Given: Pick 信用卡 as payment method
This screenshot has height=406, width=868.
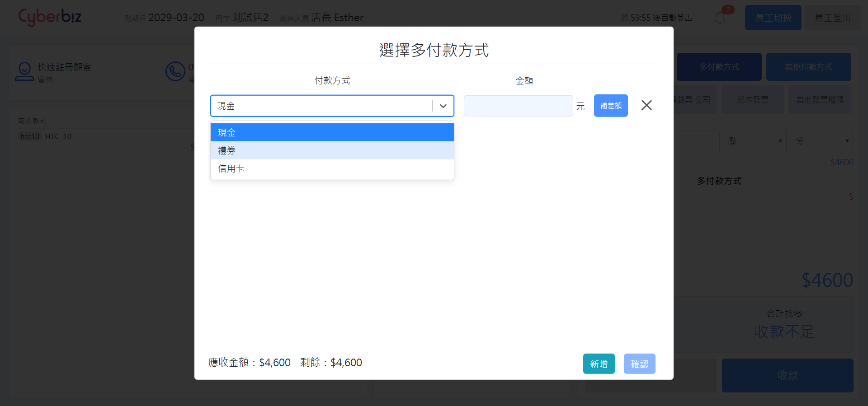Looking at the screenshot, I should (332, 168).
